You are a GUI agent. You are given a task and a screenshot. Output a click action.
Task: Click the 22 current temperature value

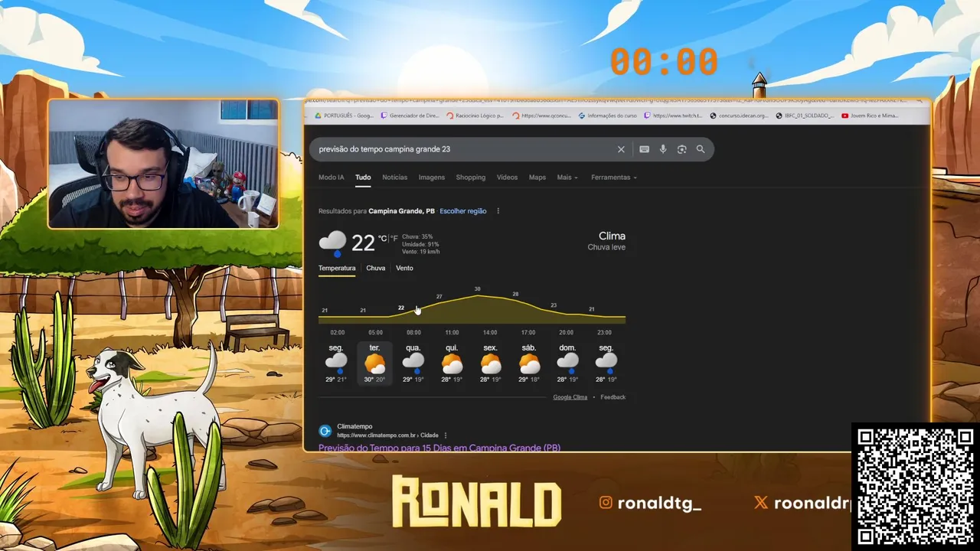363,243
